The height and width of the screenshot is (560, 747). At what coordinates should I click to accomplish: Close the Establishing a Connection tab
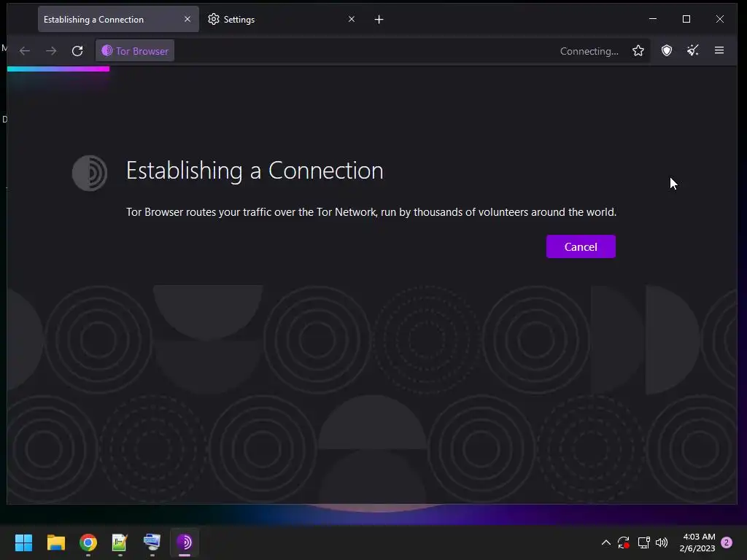tap(187, 19)
